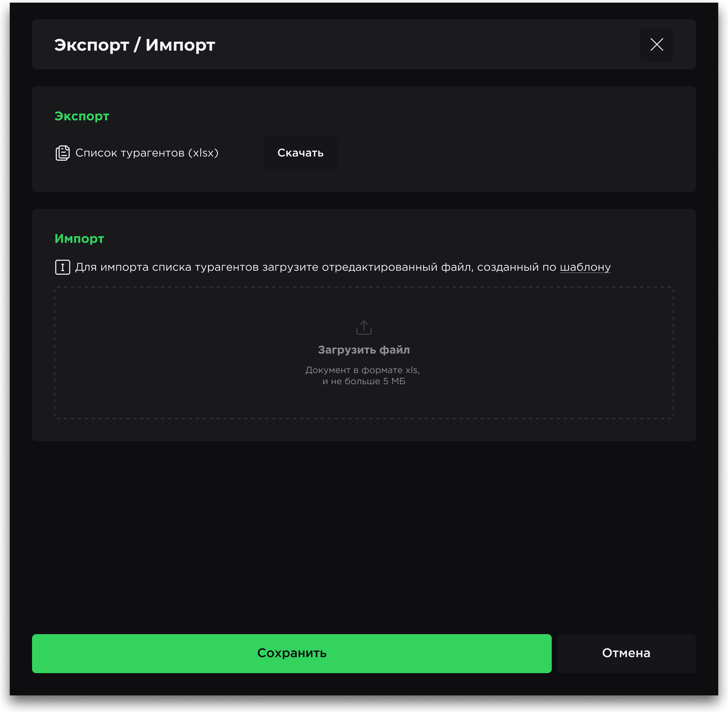Open the шаблону template link
728x712 pixels.
point(585,267)
